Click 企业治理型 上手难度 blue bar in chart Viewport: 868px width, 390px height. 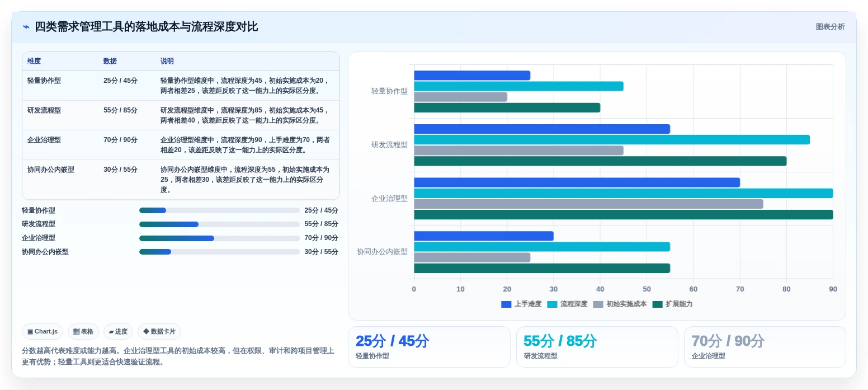click(577, 182)
